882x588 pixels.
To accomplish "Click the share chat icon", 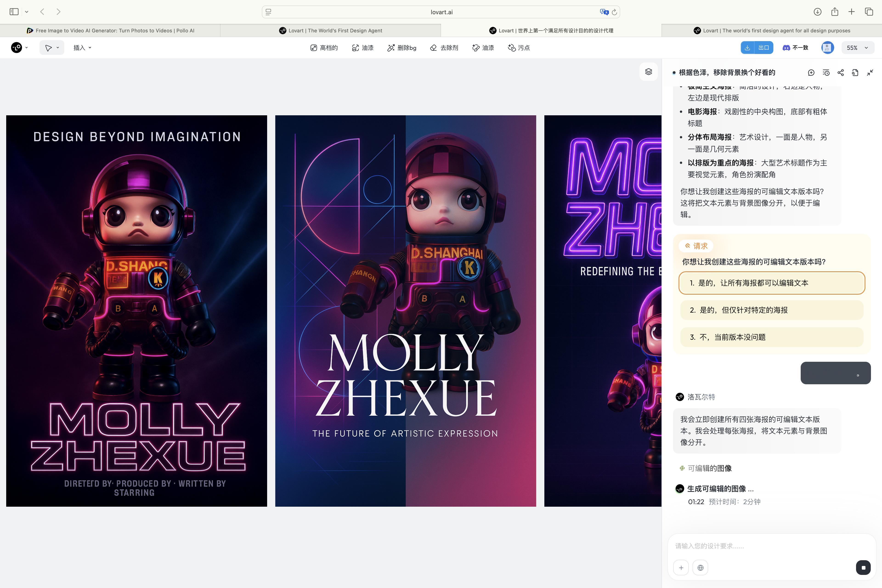I will coord(840,73).
